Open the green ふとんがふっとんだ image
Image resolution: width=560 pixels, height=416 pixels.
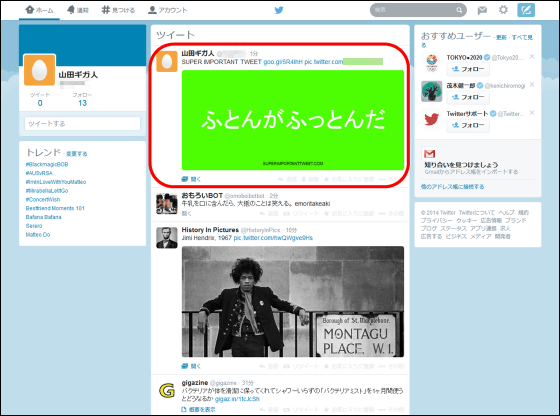(293, 120)
